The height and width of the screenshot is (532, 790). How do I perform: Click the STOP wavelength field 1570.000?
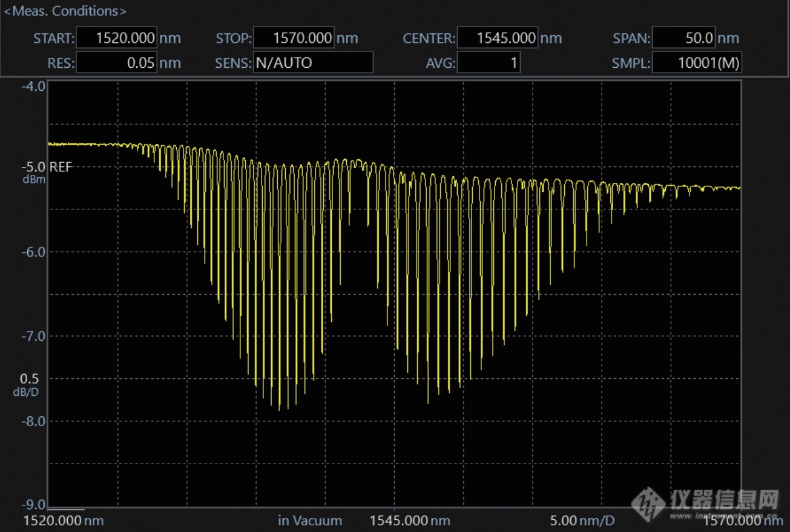pos(294,38)
